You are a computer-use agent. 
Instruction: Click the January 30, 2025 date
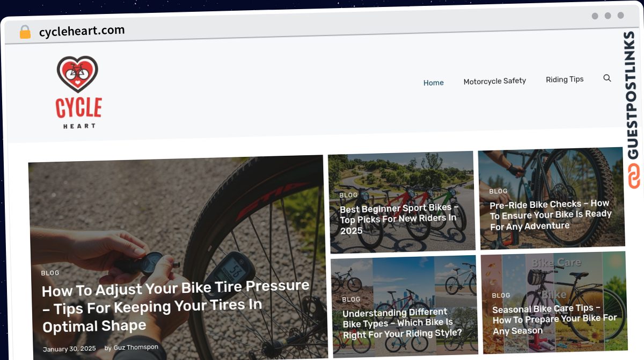coord(69,349)
